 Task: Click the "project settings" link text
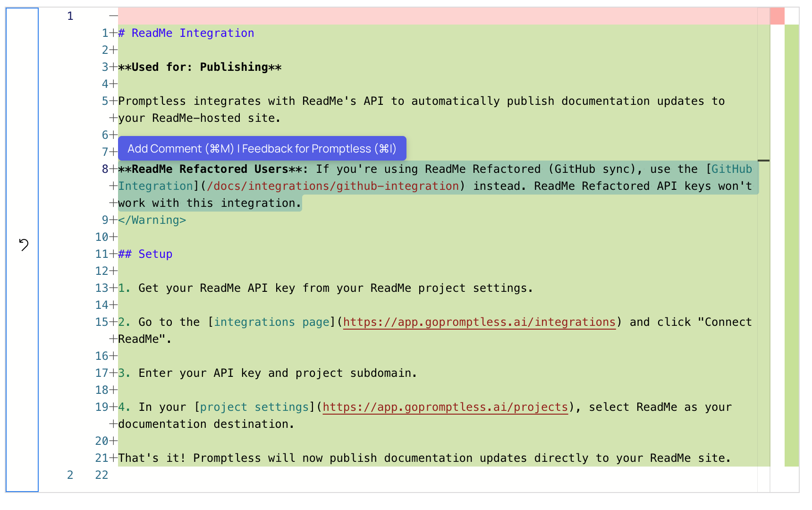point(254,407)
